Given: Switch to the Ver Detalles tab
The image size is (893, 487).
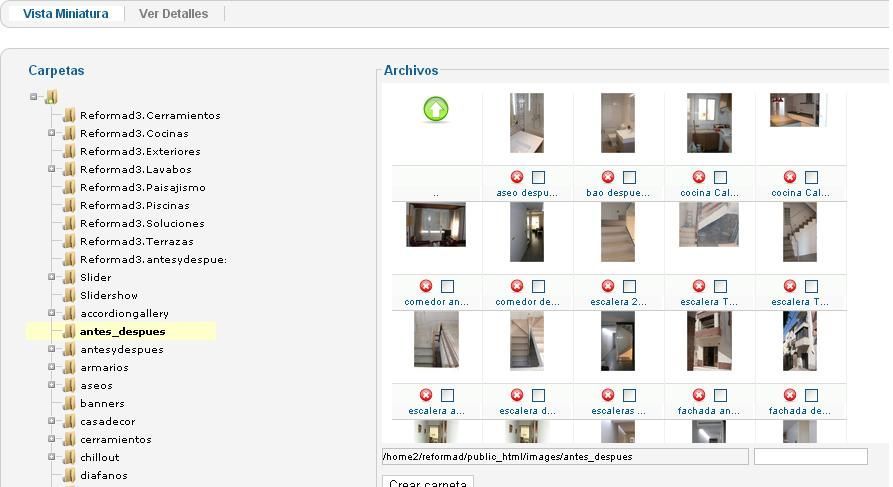Looking at the screenshot, I should pos(173,14).
